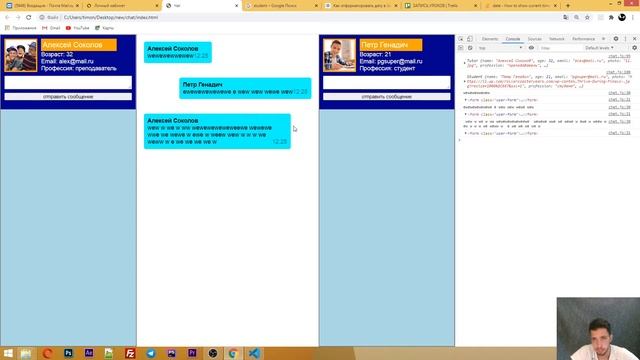The width and height of the screenshot is (640, 360).
Task: Show the console sidebar icon
Action: pos(461,48)
